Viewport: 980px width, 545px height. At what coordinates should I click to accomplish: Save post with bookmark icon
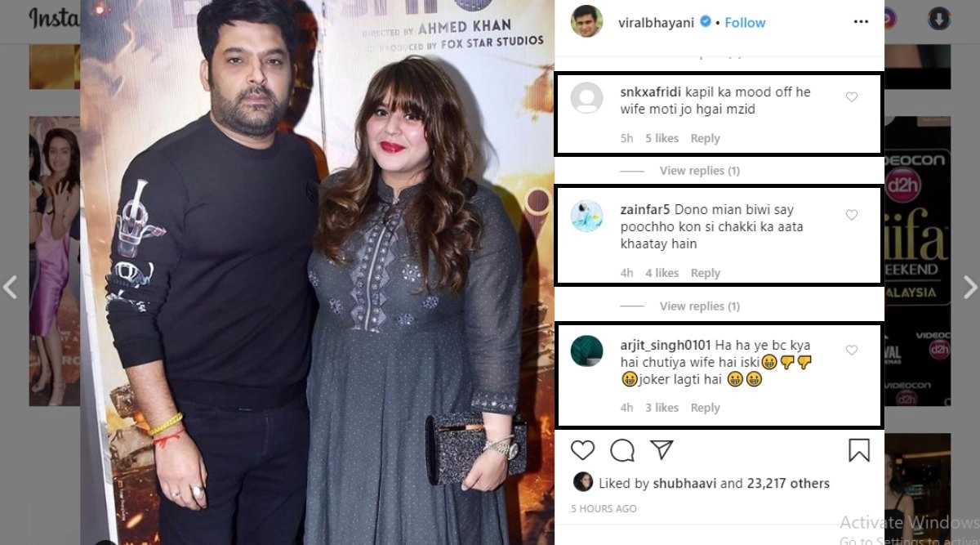click(858, 450)
